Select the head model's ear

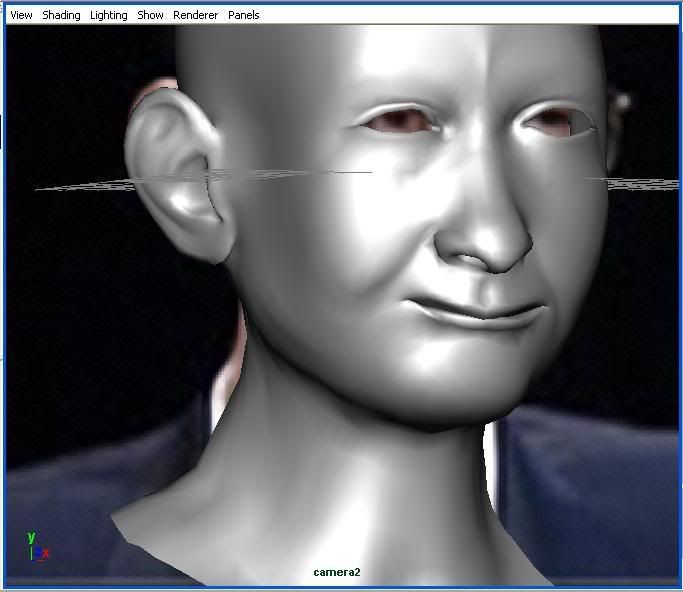click(179, 174)
